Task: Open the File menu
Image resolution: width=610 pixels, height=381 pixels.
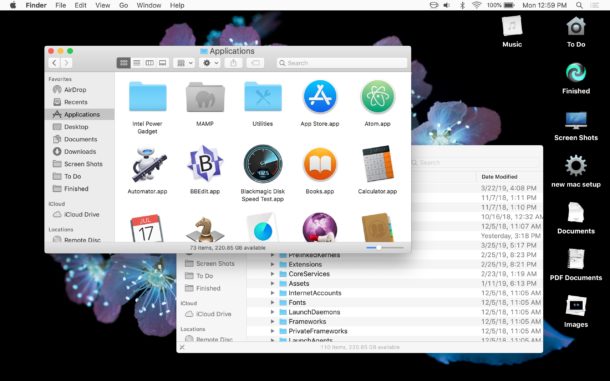Action: (x=61, y=5)
